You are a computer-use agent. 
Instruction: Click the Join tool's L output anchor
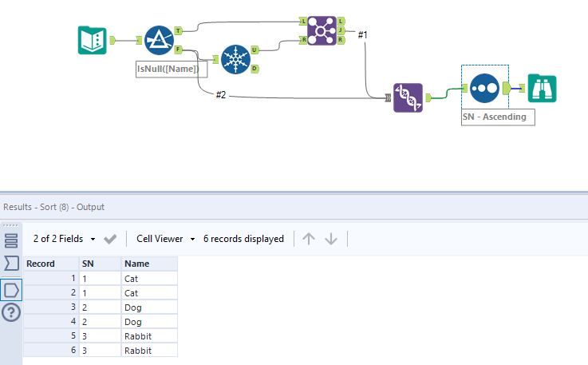tap(341, 21)
